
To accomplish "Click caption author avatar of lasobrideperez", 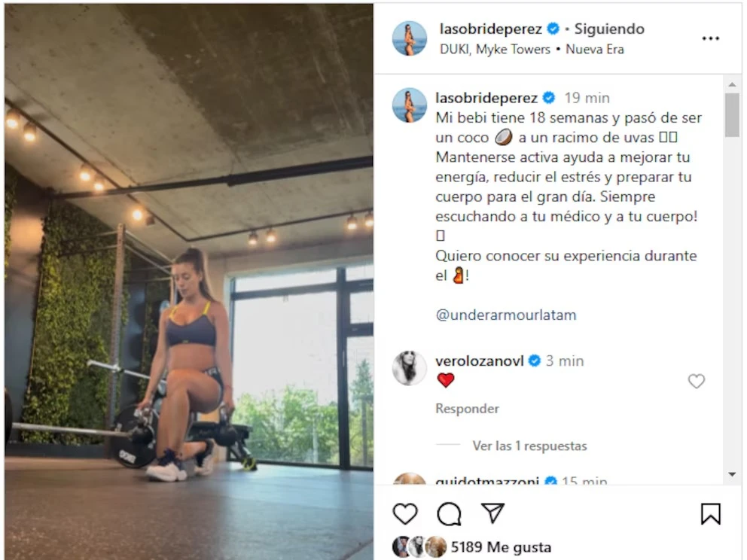I will coord(409,105).
